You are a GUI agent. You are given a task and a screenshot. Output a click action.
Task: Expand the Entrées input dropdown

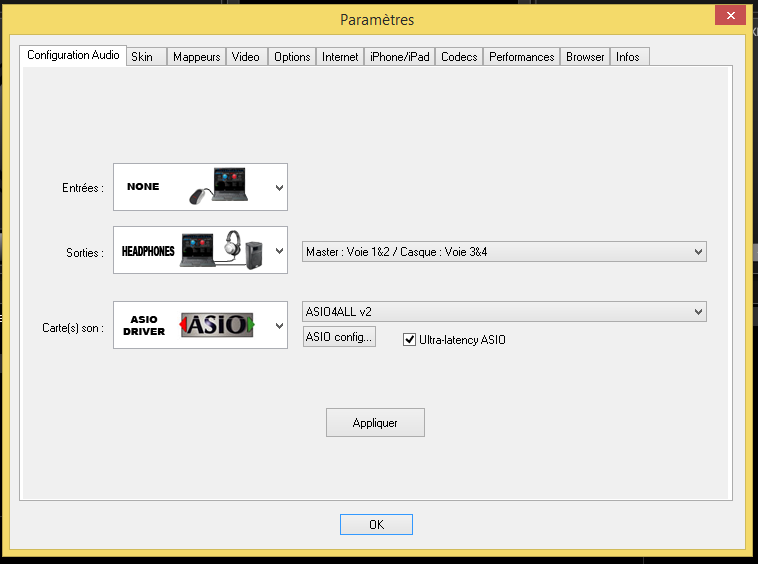point(279,188)
